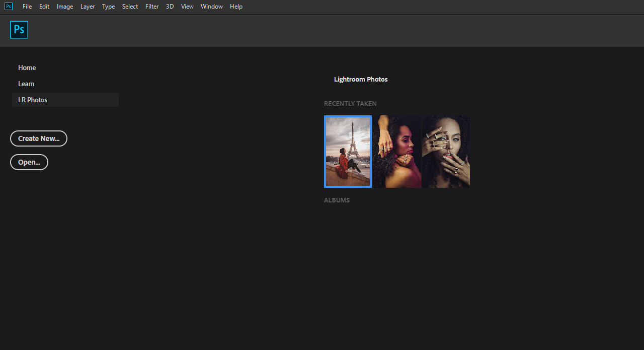Click the Open... button
Image resolution: width=644 pixels, height=350 pixels.
point(29,162)
